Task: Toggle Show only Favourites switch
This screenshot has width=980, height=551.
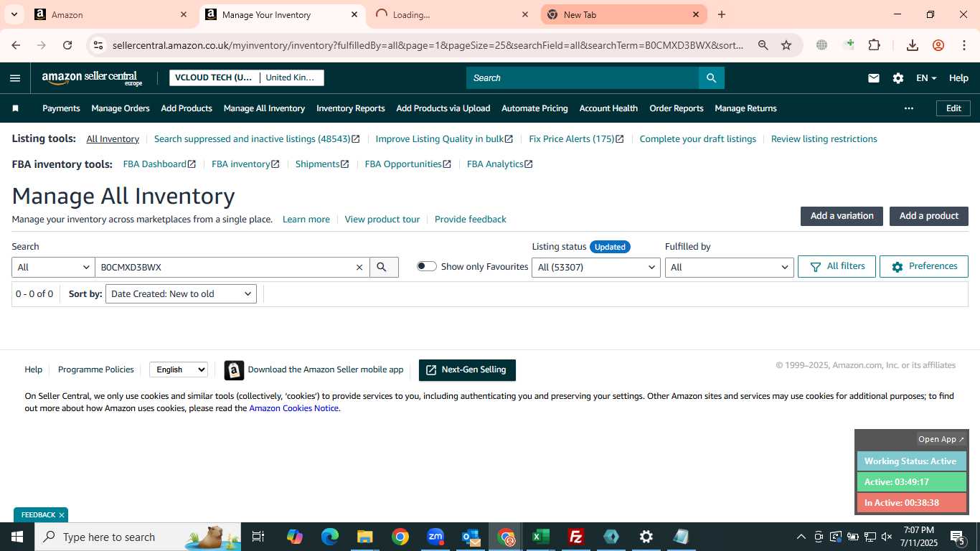Action: [x=427, y=266]
